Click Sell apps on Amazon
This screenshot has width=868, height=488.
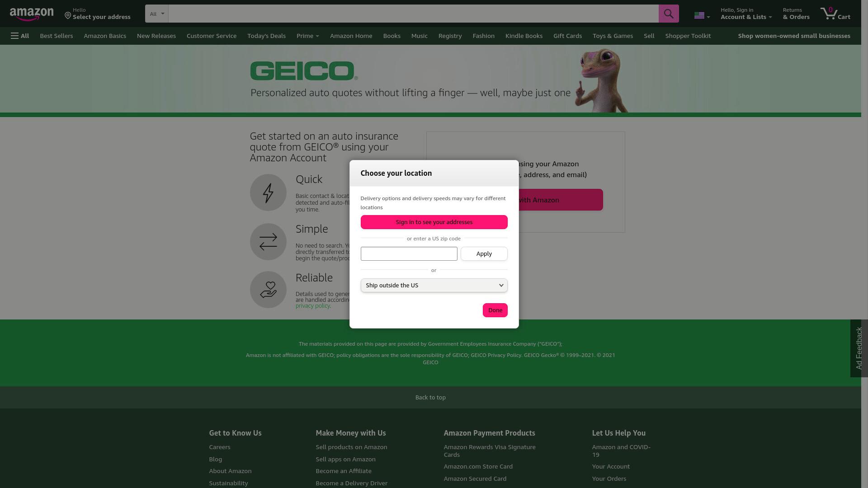click(345, 459)
